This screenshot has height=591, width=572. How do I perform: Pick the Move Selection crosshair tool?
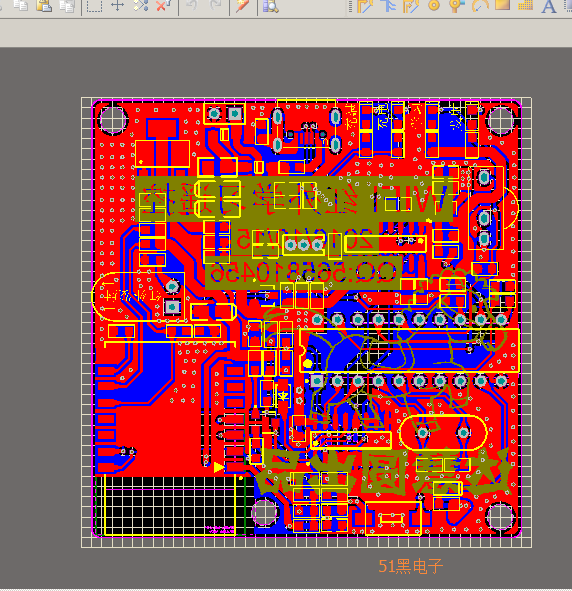(x=118, y=5)
